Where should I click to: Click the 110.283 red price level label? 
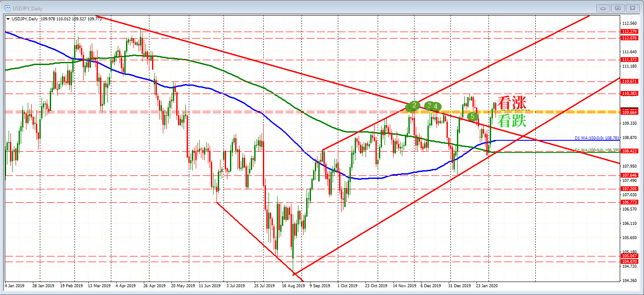pos(628,94)
